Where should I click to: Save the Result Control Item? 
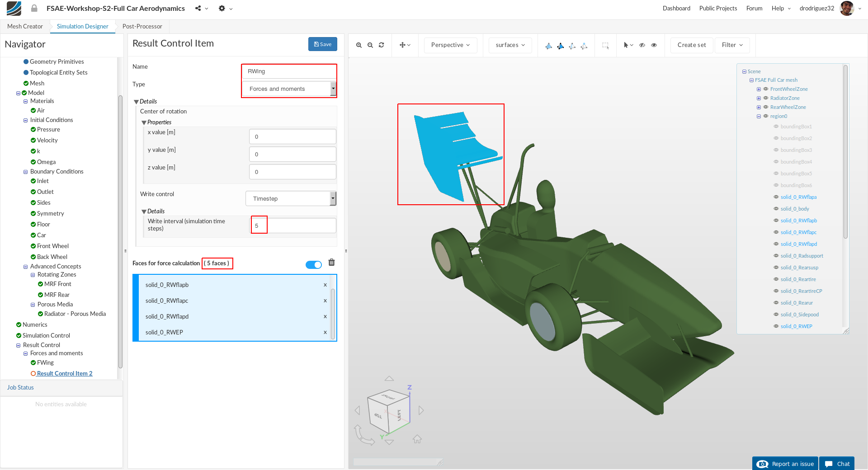322,44
